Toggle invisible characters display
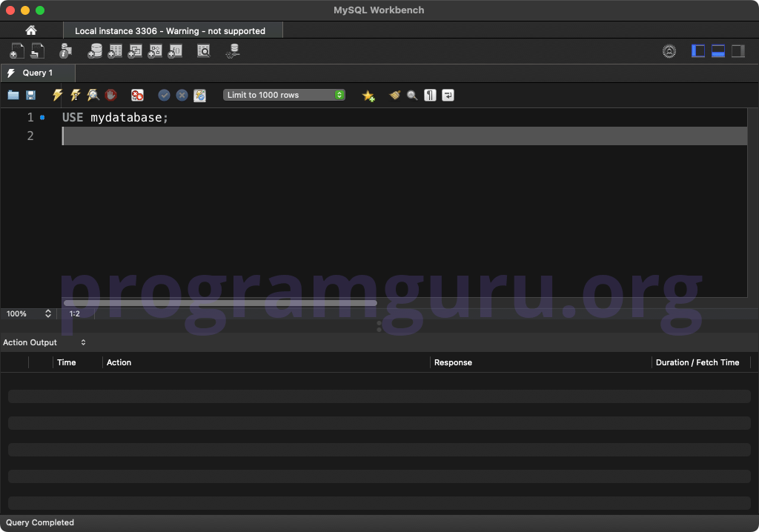The width and height of the screenshot is (759, 532). 430,95
